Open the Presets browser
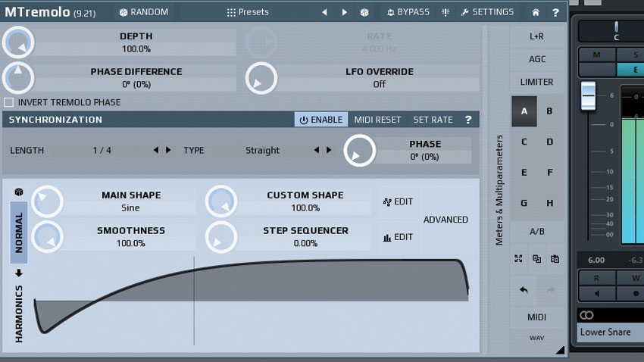Image resolution: width=644 pixels, height=362 pixels. (x=248, y=12)
